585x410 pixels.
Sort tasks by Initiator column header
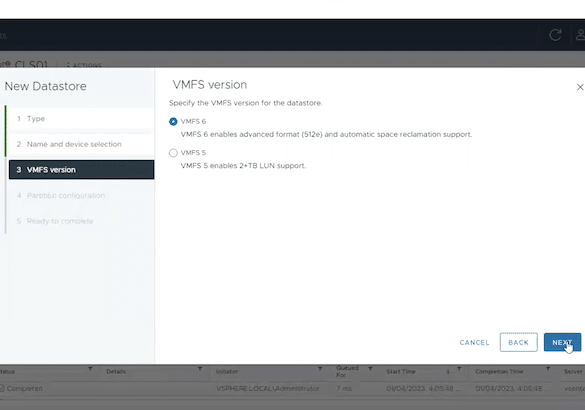coord(227,372)
